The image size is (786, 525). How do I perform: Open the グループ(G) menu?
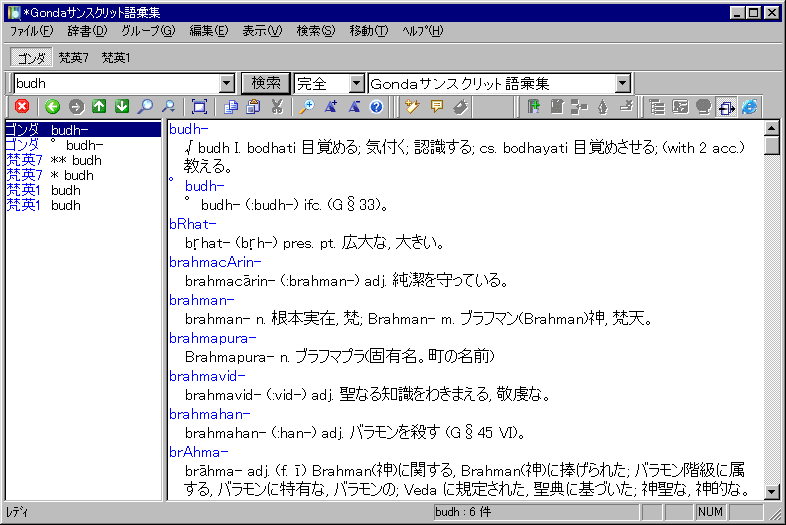click(148, 31)
